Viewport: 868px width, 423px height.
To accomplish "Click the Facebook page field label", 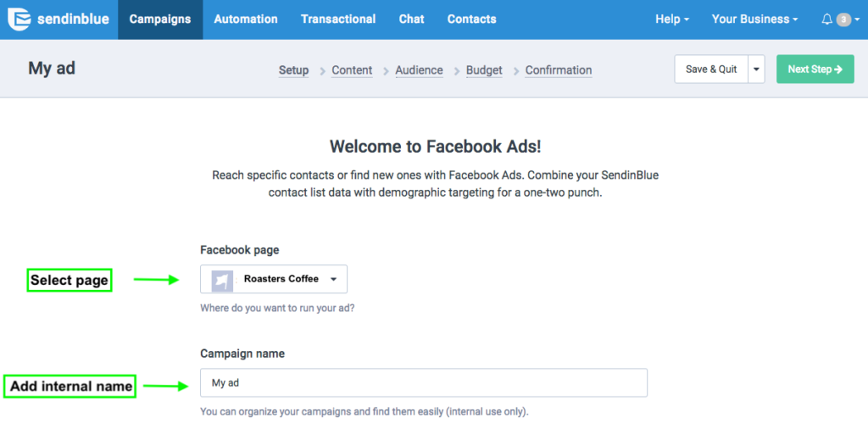I will click(x=240, y=250).
